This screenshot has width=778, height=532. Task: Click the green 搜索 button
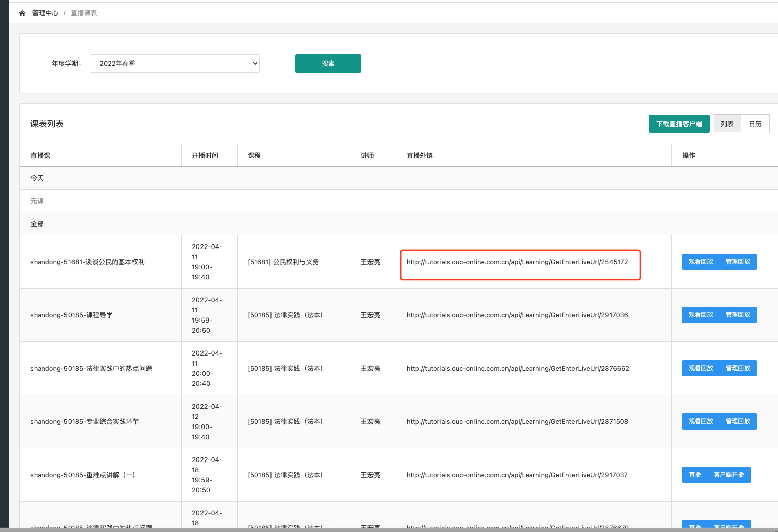click(328, 63)
